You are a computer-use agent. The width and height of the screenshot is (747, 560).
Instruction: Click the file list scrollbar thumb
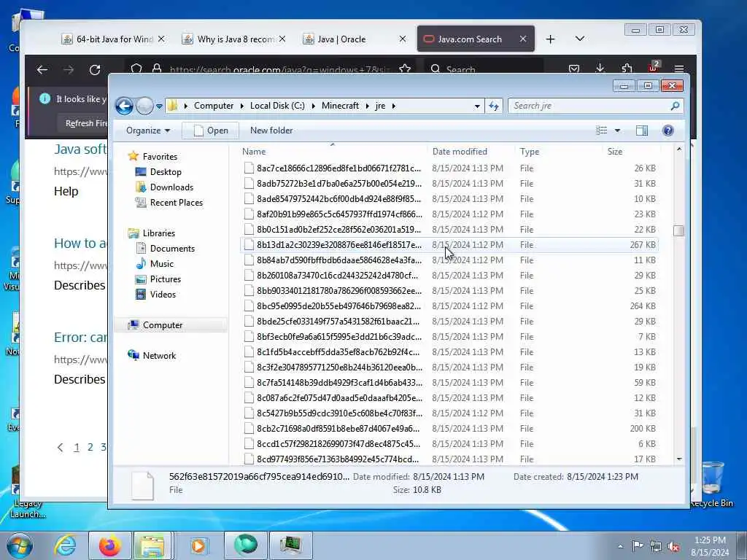coord(679,231)
